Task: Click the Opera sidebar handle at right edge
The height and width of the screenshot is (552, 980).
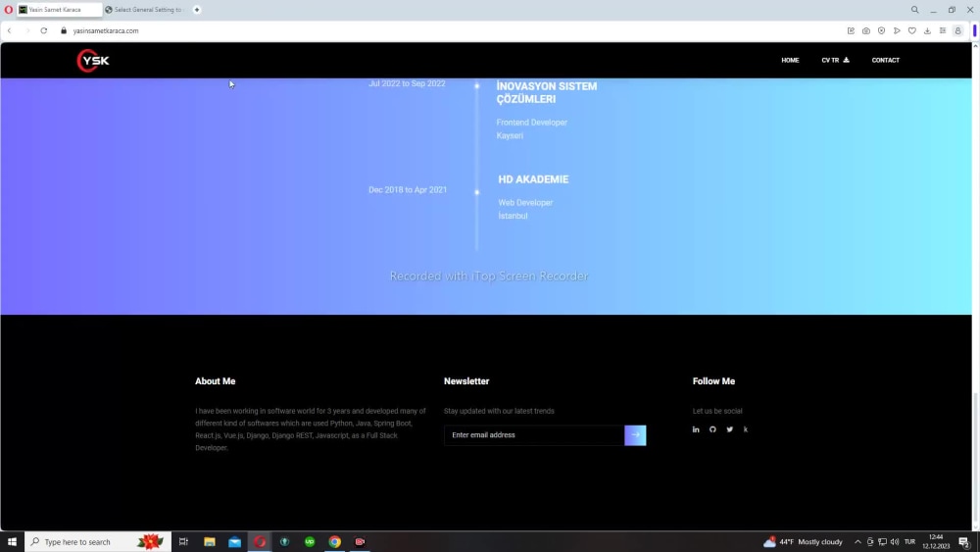Action: pyautogui.click(x=974, y=30)
